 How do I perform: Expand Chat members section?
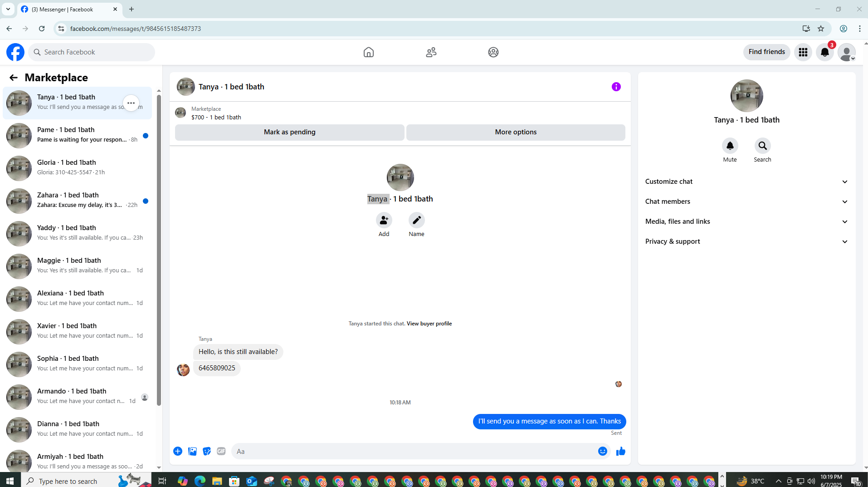click(x=747, y=202)
